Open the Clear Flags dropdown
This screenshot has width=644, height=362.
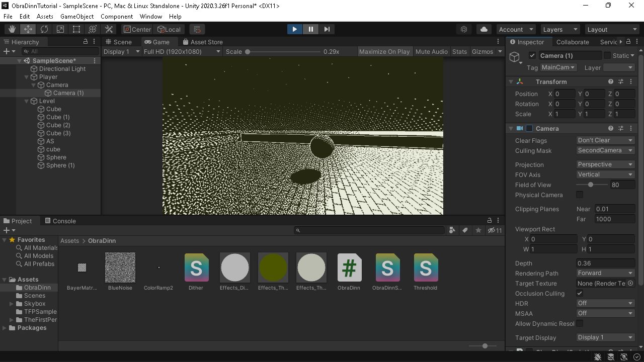(605, 140)
